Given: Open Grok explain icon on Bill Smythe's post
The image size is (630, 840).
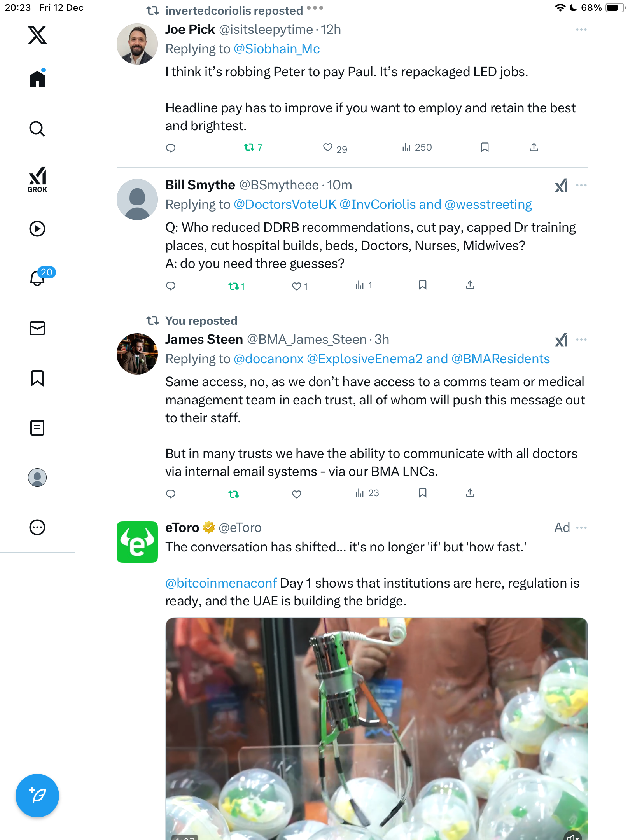Looking at the screenshot, I should click(561, 185).
